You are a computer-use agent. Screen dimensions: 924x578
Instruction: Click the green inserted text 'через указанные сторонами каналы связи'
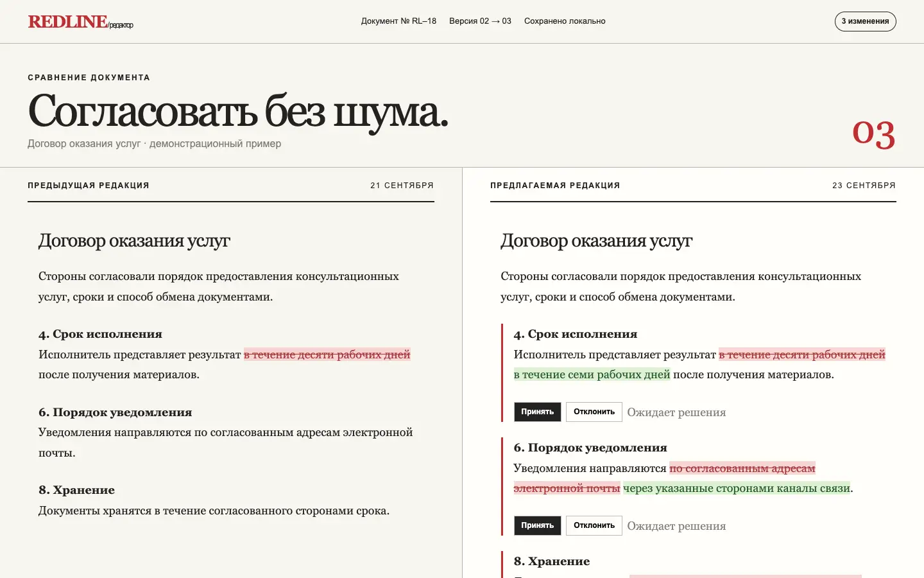(x=737, y=488)
